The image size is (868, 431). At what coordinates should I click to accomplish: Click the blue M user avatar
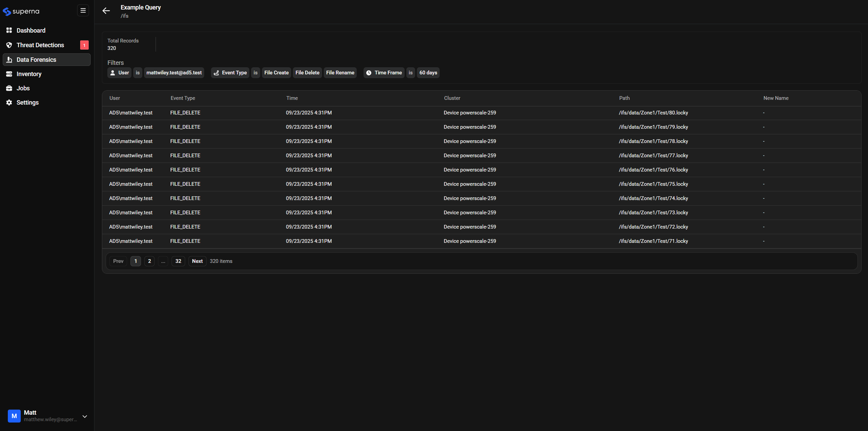click(14, 416)
